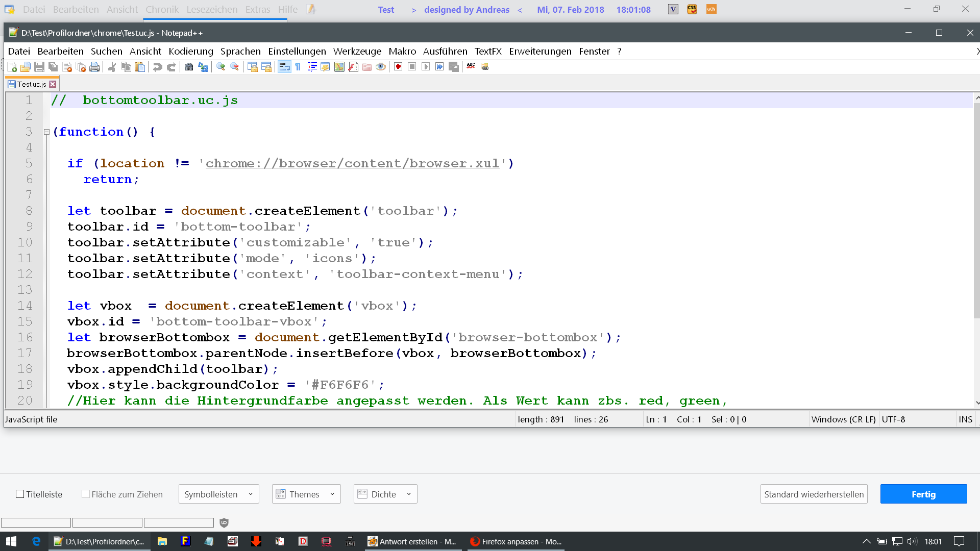Click the Spell check ABC icon

[471, 67]
